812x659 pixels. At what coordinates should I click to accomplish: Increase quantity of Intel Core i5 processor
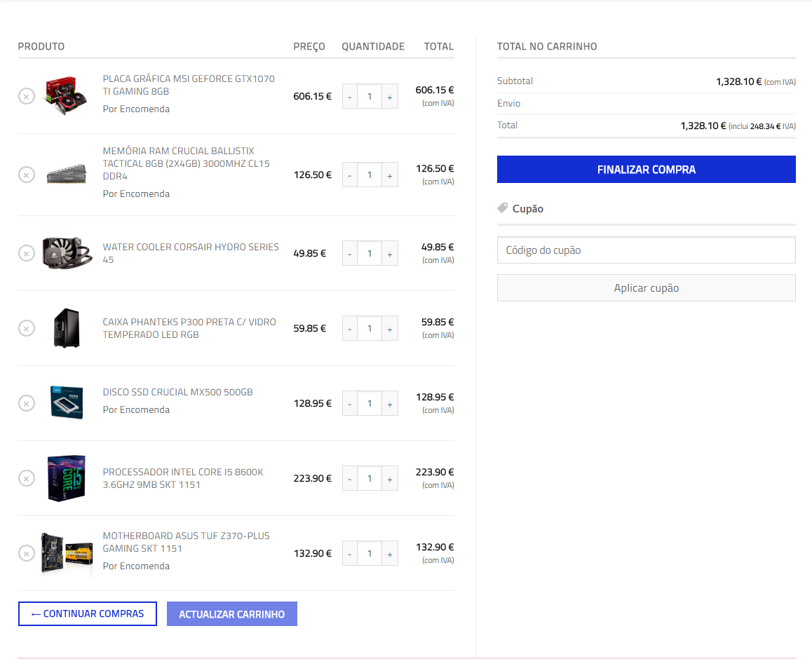[390, 479]
